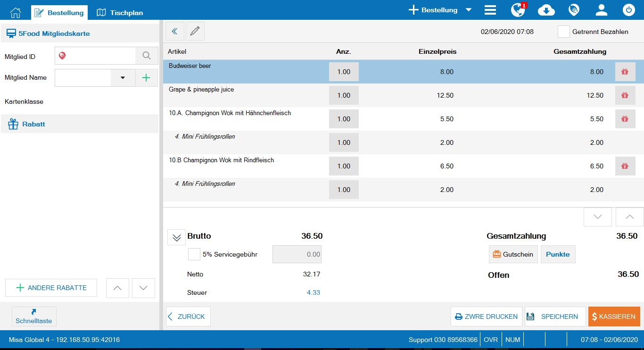Click the power logout icon

[x=628, y=10]
